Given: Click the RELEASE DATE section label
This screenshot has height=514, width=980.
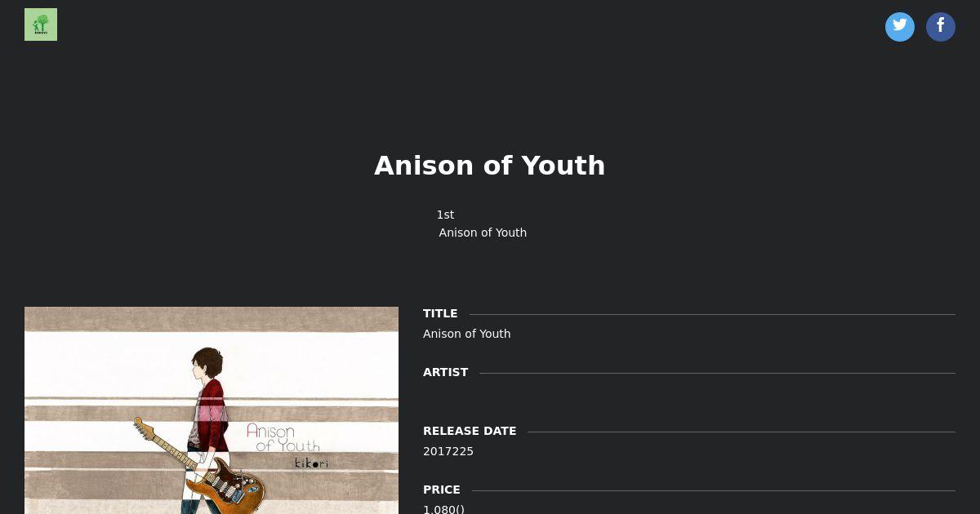Looking at the screenshot, I should click(470, 431).
